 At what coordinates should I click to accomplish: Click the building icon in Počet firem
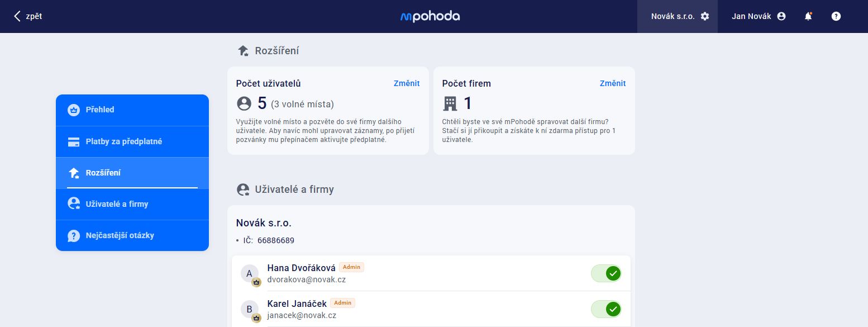(x=450, y=103)
